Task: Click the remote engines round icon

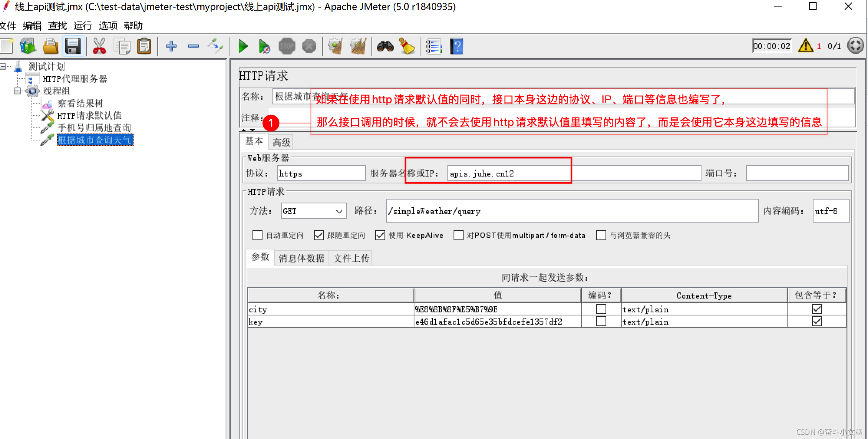Action: tap(855, 46)
